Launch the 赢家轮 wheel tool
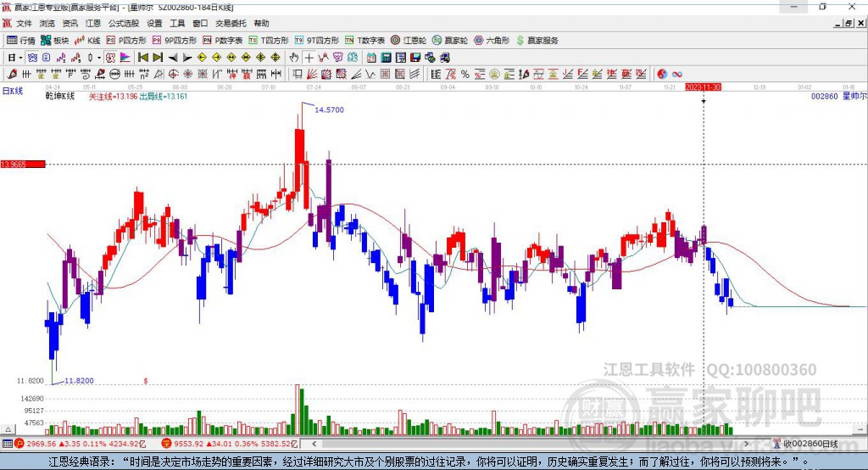 [x=450, y=41]
